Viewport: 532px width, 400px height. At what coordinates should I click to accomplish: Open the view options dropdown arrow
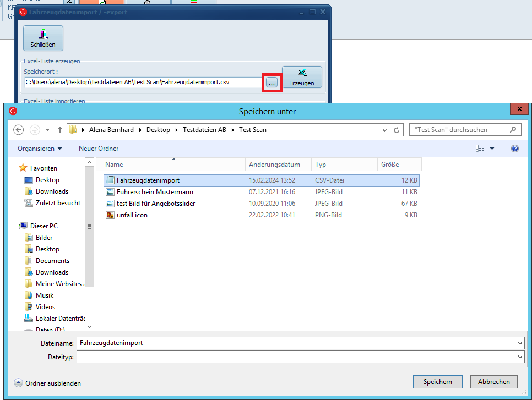click(492, 149)
